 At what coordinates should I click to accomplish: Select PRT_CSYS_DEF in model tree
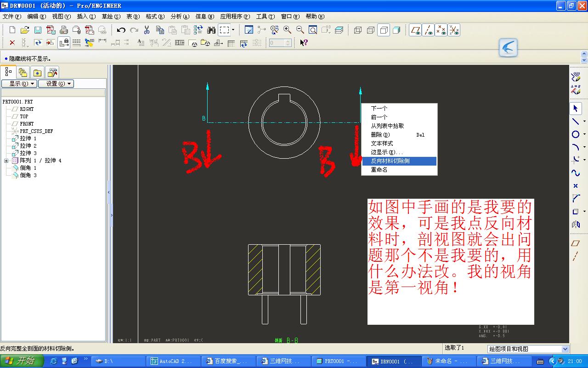(x=36, y=131)
